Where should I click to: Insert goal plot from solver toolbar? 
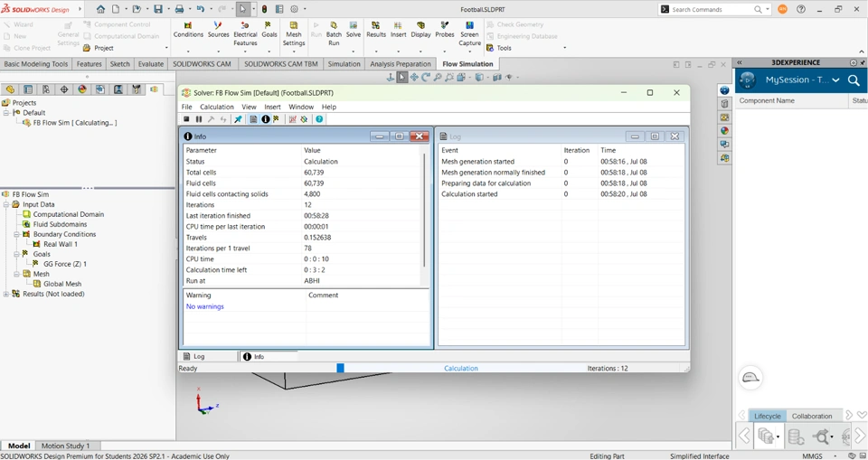click(293, 119)
